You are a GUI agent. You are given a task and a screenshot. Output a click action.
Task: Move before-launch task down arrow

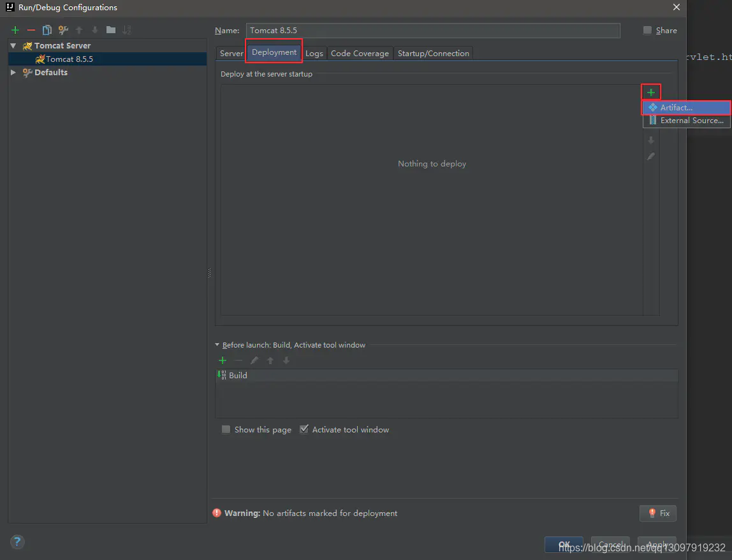pos(286,360)
